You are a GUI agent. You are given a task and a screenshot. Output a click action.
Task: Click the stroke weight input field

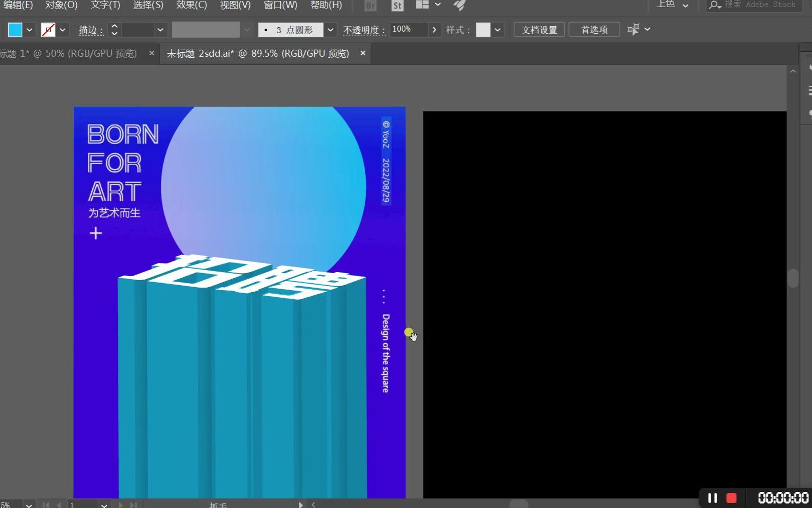(x=137, y=30)
